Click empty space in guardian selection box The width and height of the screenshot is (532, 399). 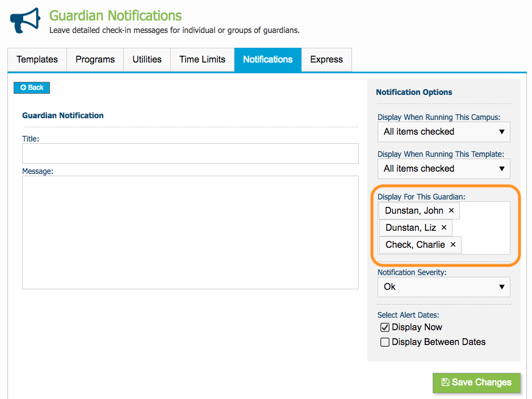coord(485,227)
